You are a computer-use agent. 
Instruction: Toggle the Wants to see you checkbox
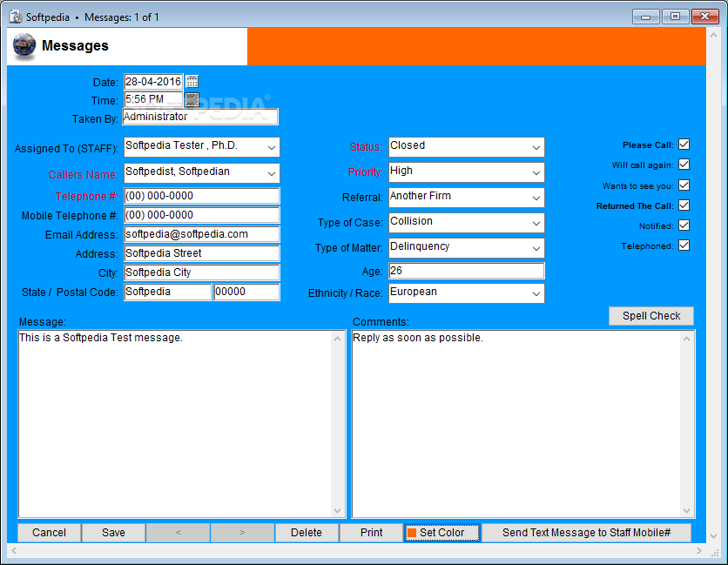click(x=684, y=185)
